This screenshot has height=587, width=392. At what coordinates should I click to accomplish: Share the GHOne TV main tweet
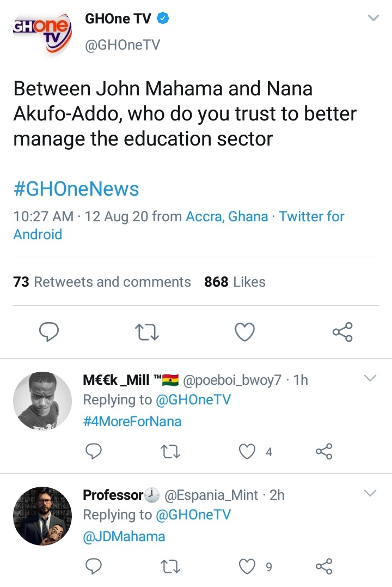[x=342, y=331]
